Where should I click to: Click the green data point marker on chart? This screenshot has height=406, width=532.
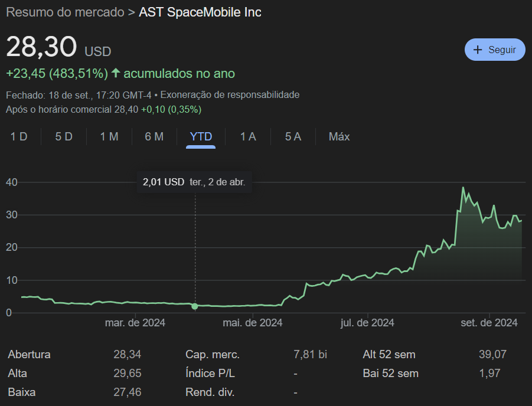194,306
